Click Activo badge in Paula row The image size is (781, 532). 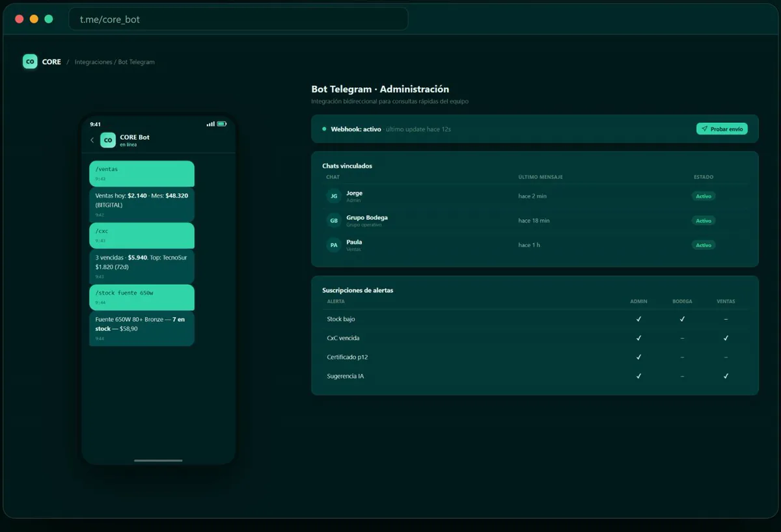[x=704, y=245]
